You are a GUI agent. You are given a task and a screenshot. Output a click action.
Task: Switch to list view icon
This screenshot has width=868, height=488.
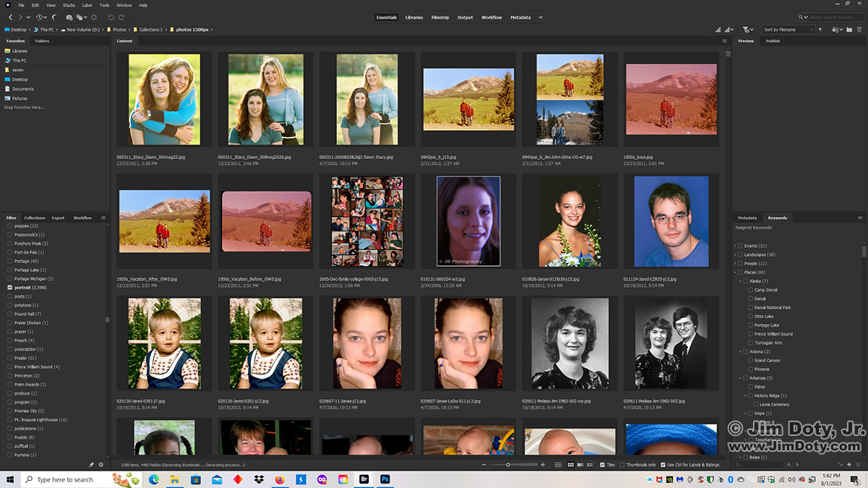[x=590, y=464]
